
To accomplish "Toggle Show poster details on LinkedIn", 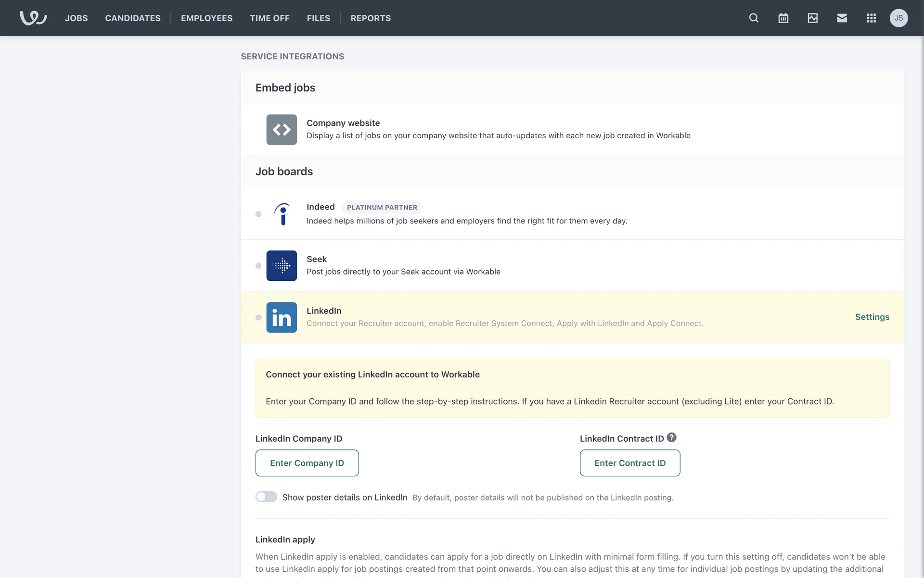I will [x=266, y=497].
